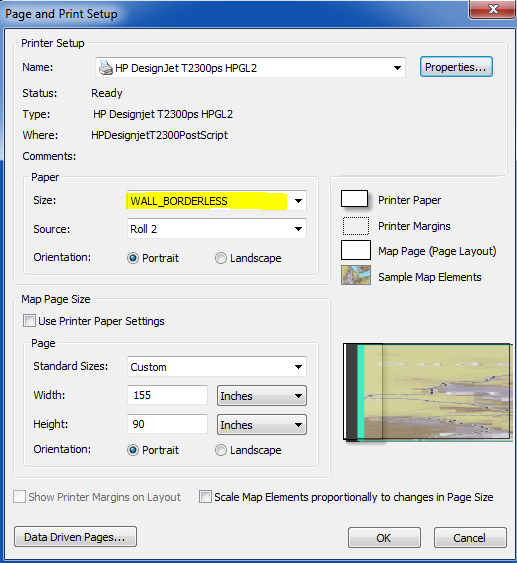Click the Where value 'HPDesignjetT2300PostScript'
Viewport: 517px width, 563px height.
pyautogui.click(x=159, y=135)
